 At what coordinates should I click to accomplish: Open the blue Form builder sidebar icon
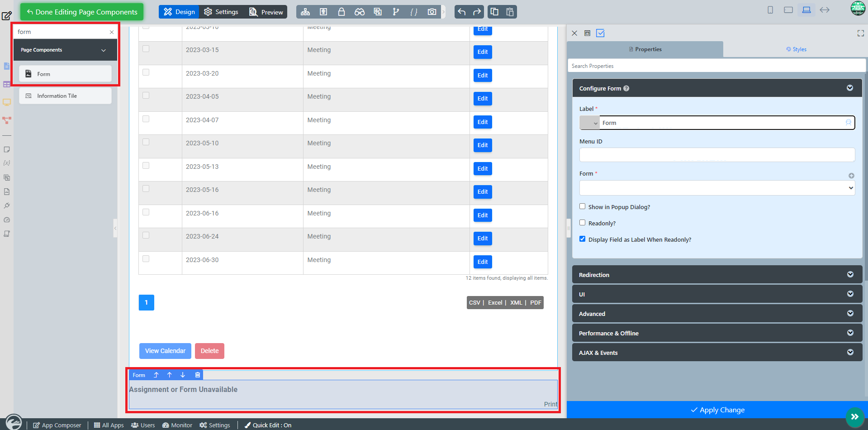coord(6,66)
